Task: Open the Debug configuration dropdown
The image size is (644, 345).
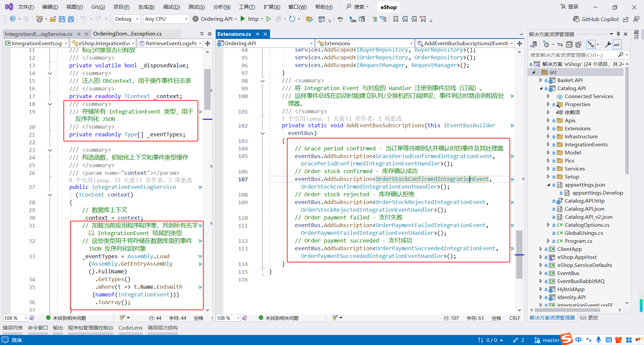Action: coord(127,19)
